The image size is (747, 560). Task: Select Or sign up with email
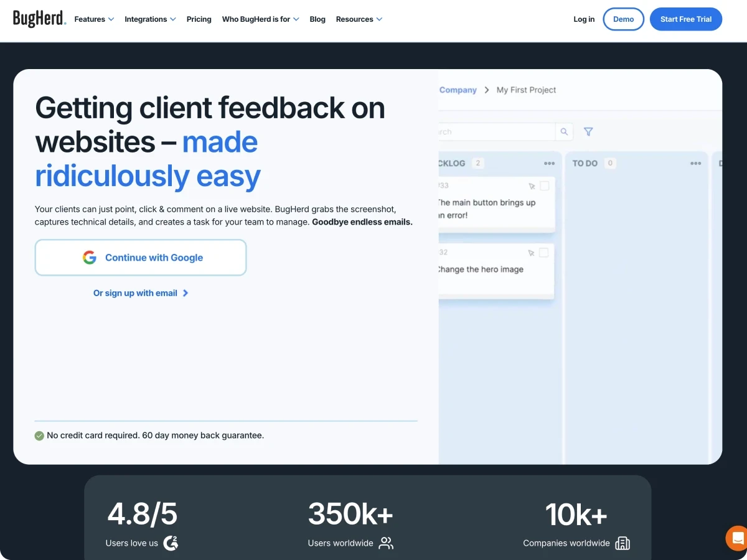click(x=141, y=293)
